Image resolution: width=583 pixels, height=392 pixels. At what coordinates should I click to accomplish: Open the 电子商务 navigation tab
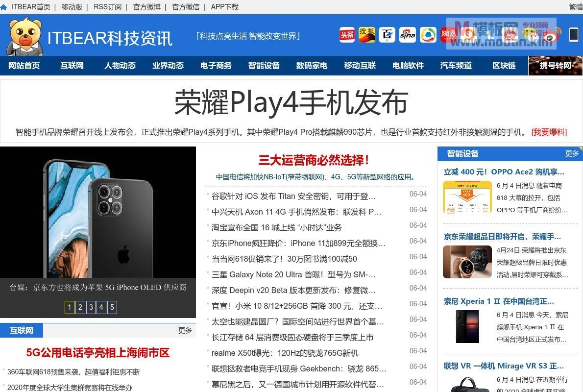tap(216, 66)
